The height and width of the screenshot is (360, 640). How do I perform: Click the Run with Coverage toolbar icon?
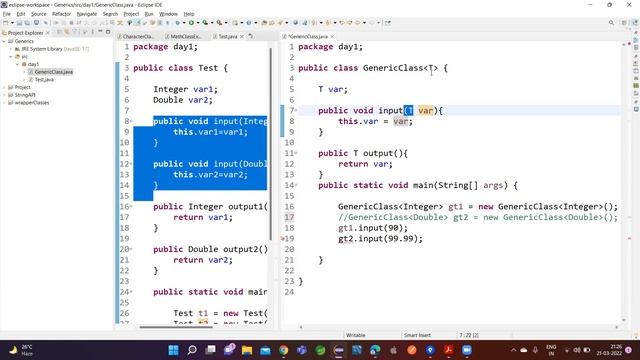tap(205, 23)
